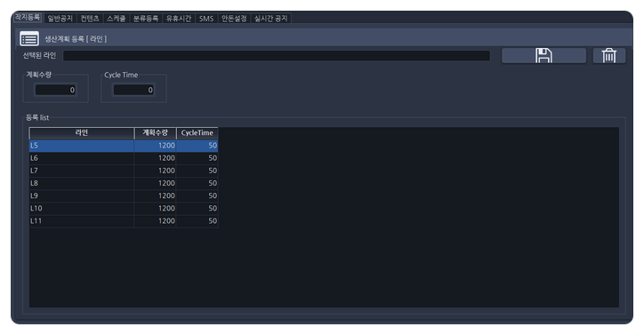Switch to the 안돈설정 tab
This screenshot has height=335, width=644.
(x=234, y=18)
